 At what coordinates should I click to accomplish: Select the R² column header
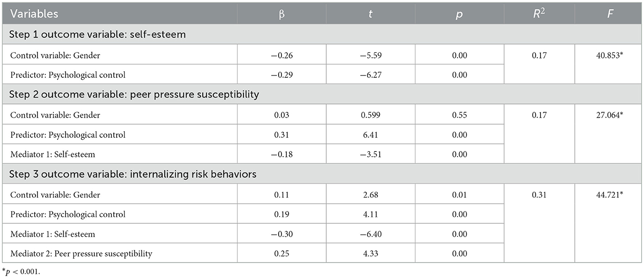(539, 14)
